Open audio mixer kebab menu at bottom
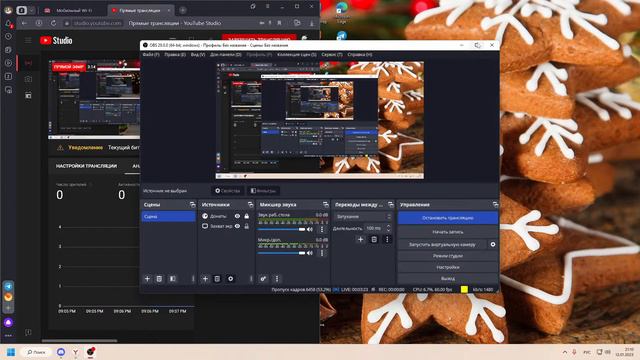The height and width of the screenshot is (360, 640). 277,279
